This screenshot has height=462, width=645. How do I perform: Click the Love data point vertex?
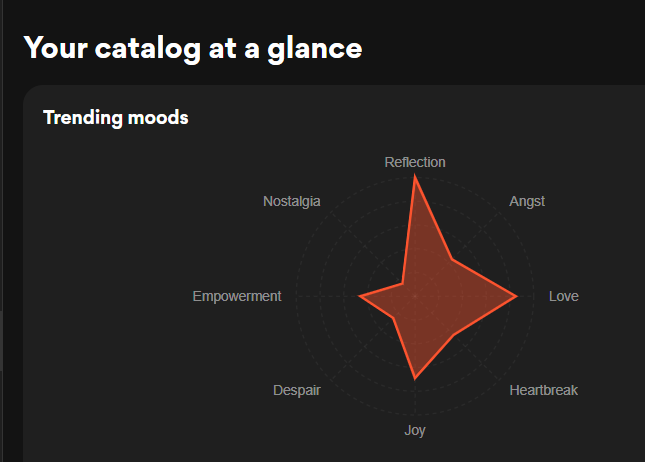tap(516, 296)
